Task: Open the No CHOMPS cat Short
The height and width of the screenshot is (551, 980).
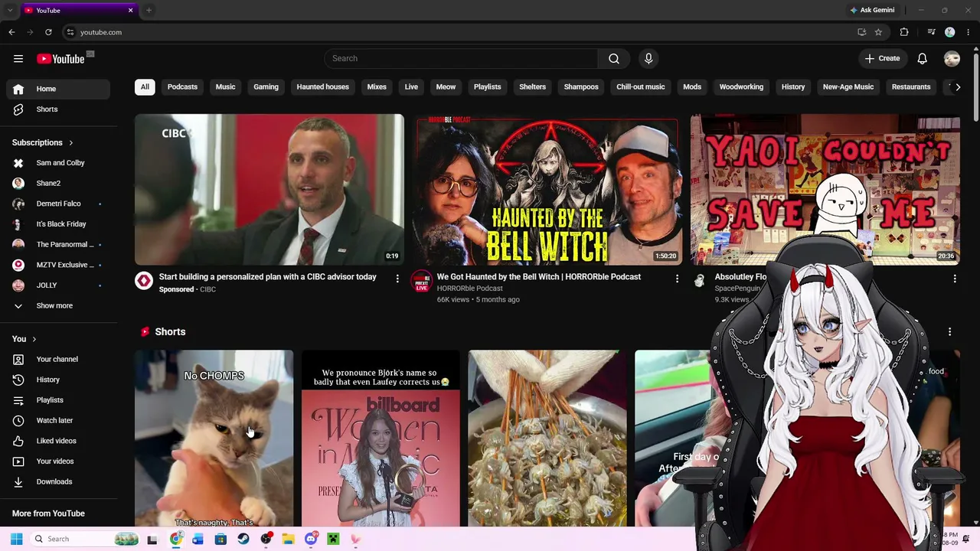Action: (x=214, y=439)
